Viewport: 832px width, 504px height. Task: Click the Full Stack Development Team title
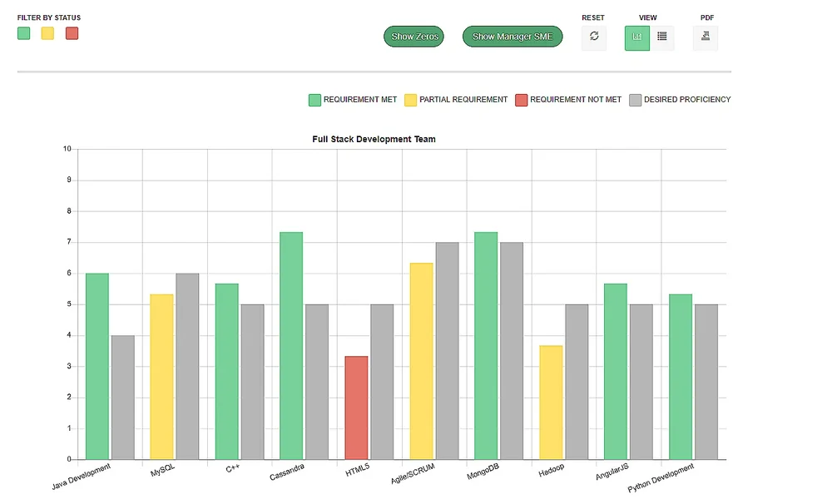(x=374, y=139)
